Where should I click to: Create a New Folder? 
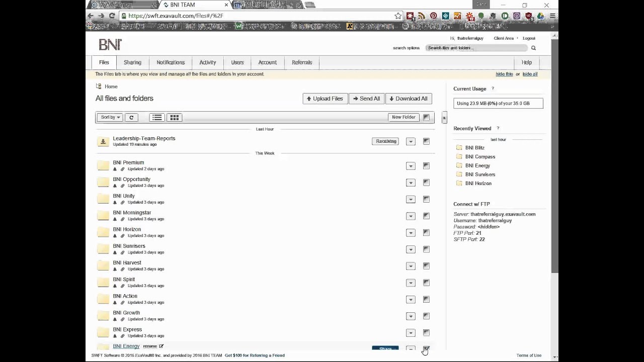tap(404, 117)
